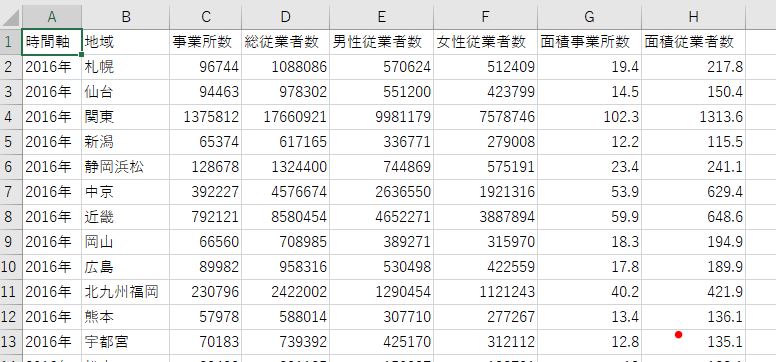Select the 中京 cell
The image size is (776, 362).
[x=126, y=192]
